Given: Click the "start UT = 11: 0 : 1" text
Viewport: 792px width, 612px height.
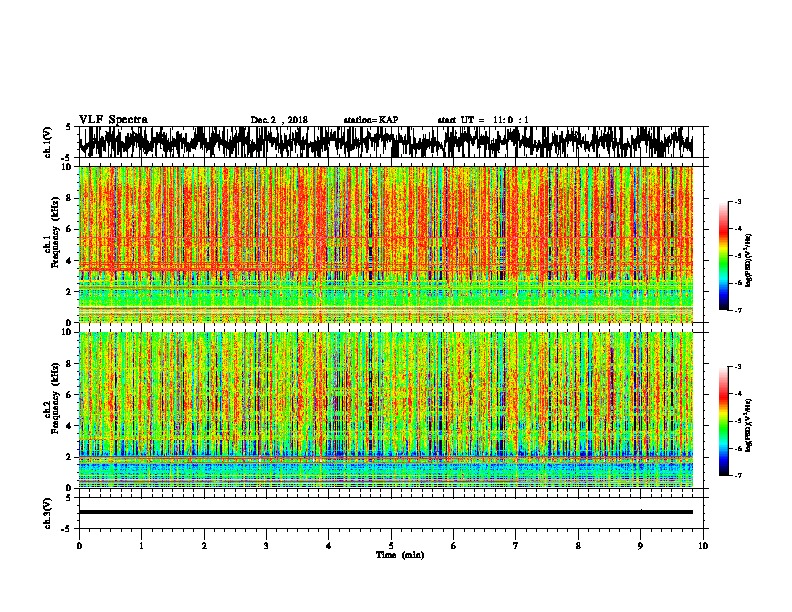Looking at the screenshot, I should tap(483, 120).
